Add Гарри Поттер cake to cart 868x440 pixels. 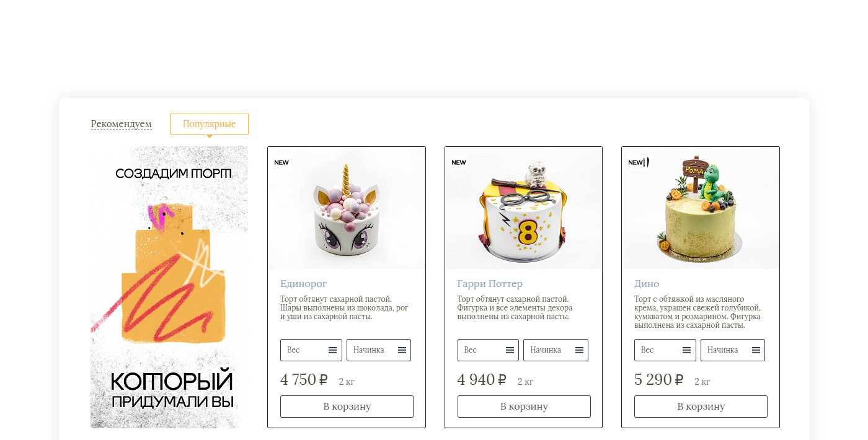[x=524, y=407]
